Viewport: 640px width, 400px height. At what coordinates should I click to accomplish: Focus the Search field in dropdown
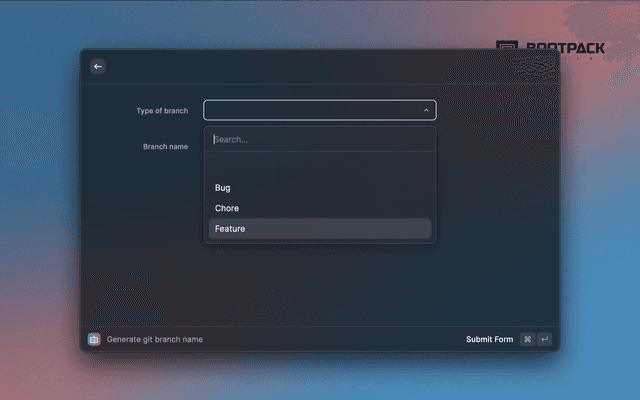coord(319,139)
